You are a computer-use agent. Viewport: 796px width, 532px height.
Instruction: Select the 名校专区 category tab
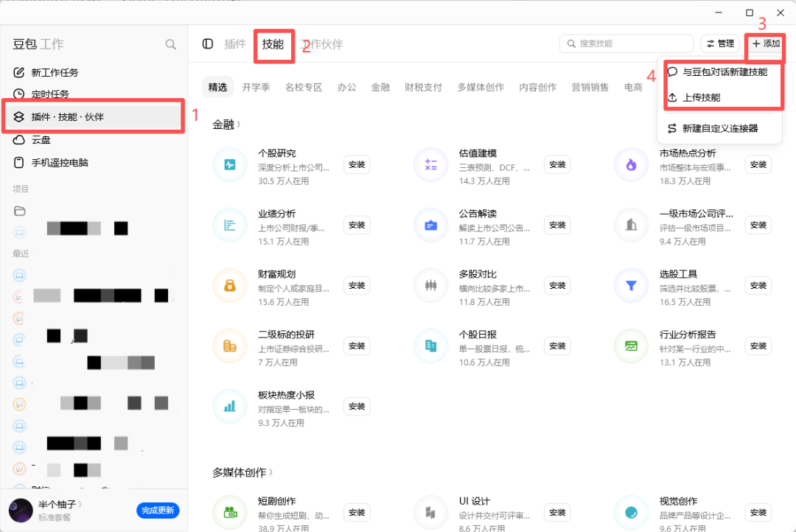(304, 87)
